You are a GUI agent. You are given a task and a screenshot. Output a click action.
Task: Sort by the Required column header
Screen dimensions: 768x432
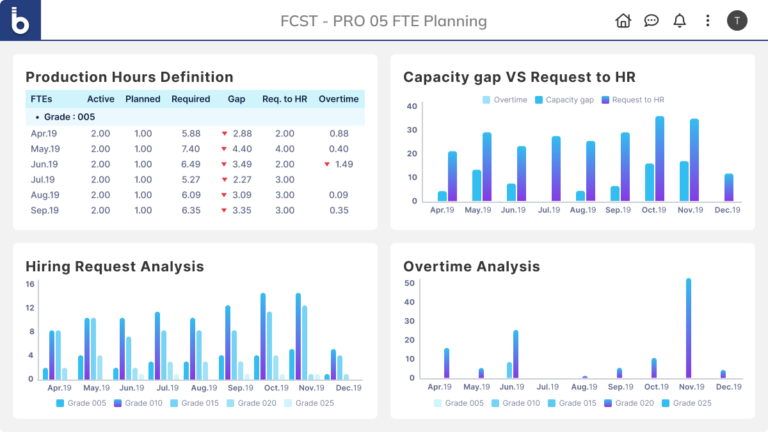(x=190, y=99)
